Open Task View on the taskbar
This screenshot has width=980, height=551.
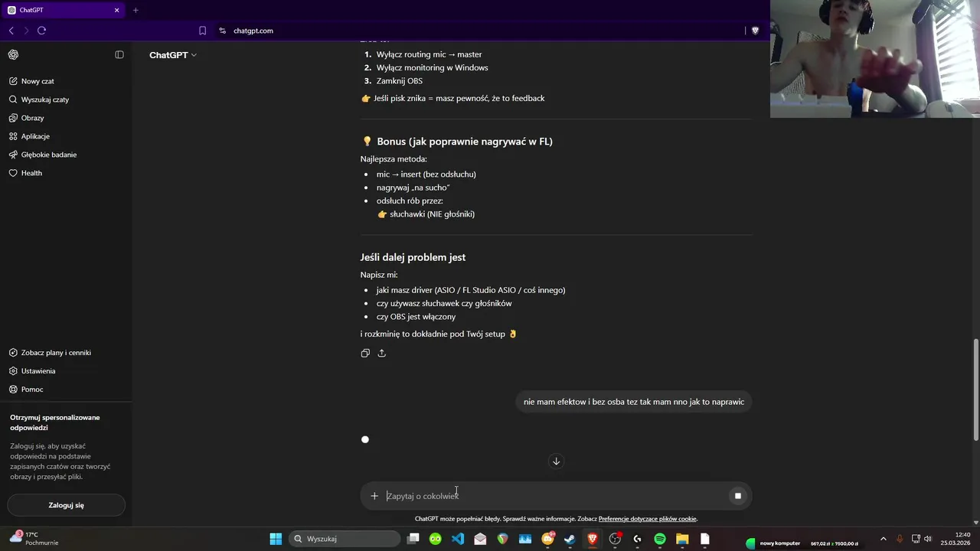[x=413, y=539]
